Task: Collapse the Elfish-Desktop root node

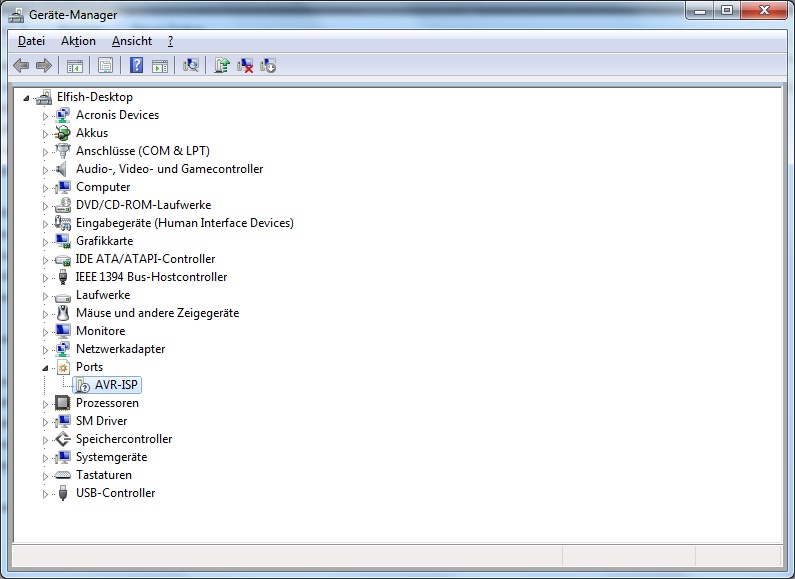Action: 26,98
